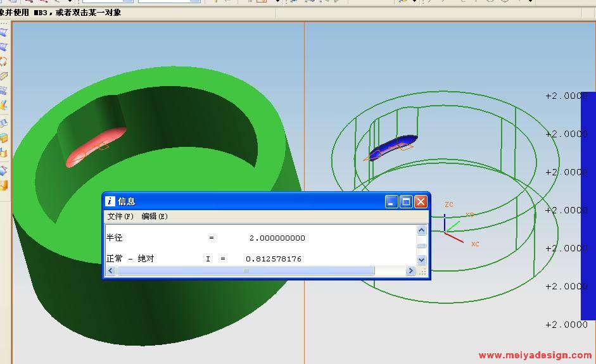Click the yellow and teal block icon in the left toolbar
The width and height of the screenshot is (596, 364).
click(3, 137)
